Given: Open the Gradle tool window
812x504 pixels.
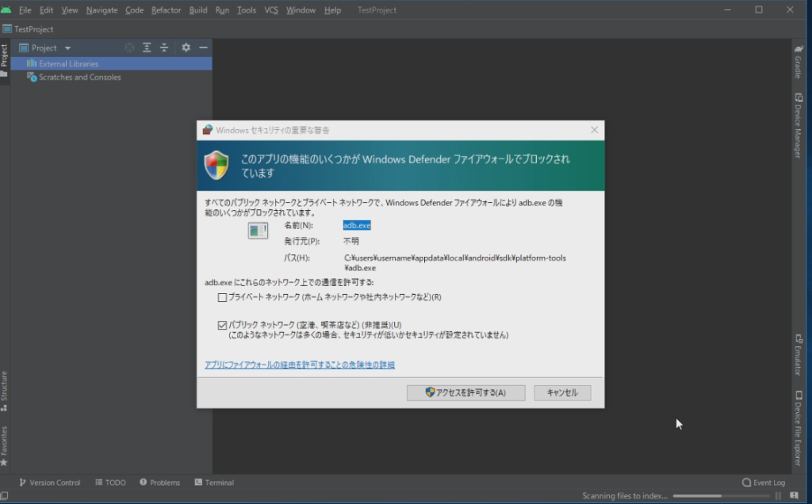Looking at the screenshot, I should [x=799, y=62].
